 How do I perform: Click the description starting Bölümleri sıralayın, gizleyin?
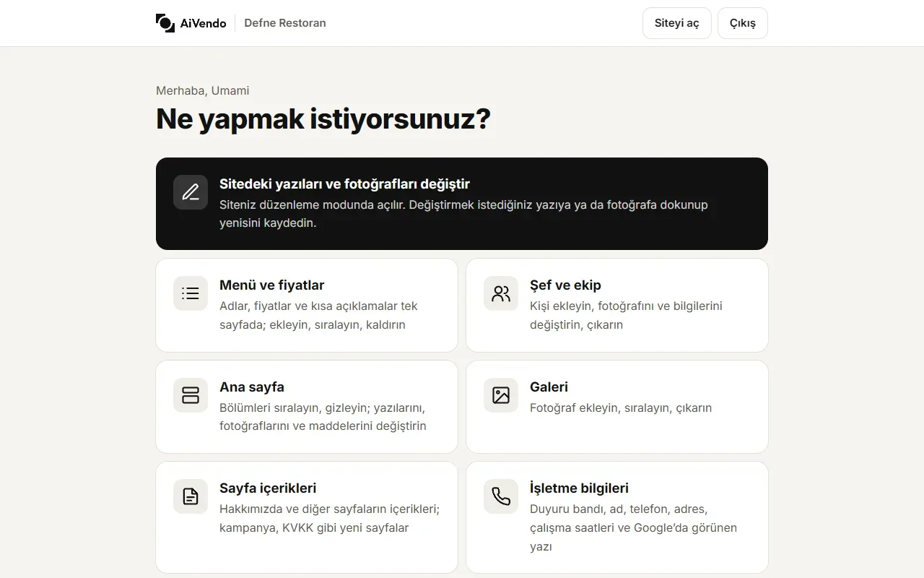coord(323,417)
